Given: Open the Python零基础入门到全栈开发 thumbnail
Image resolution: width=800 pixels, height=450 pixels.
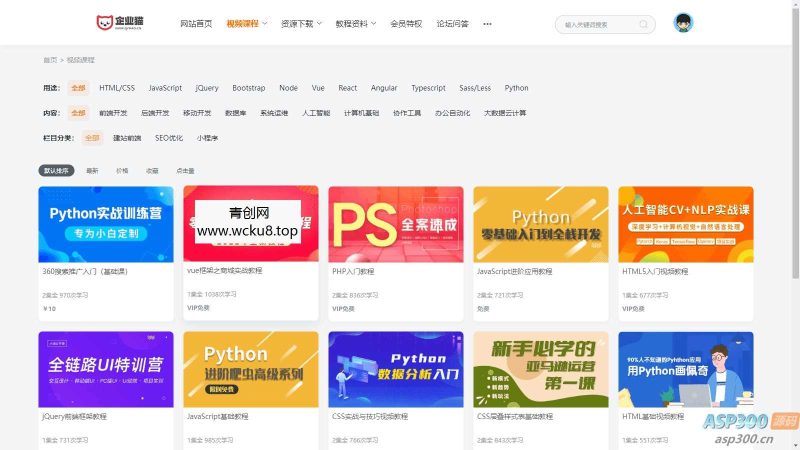Looking at the screenshot, I should (x=541, y=224).
